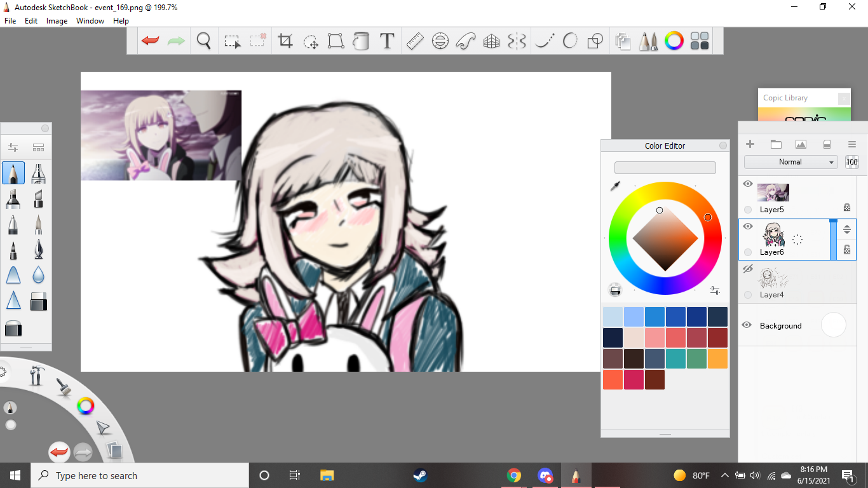This screenshot has width=868, height=488.
Task: Select the Steady Stroke tool
Action: [x=543, y=41]
